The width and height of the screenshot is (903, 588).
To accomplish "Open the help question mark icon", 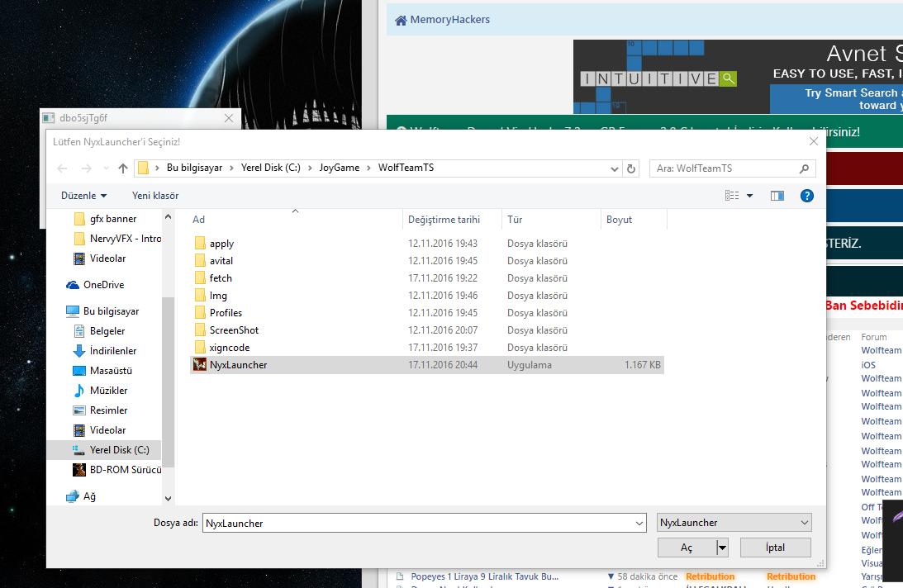I will (x=807, y=196).
